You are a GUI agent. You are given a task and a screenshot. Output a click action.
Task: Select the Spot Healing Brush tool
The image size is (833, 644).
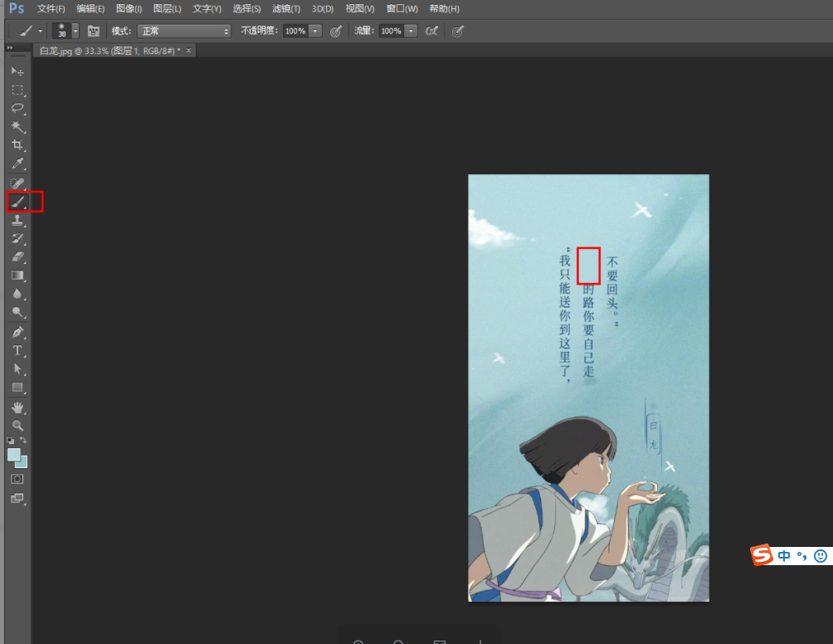pos(17,184)
